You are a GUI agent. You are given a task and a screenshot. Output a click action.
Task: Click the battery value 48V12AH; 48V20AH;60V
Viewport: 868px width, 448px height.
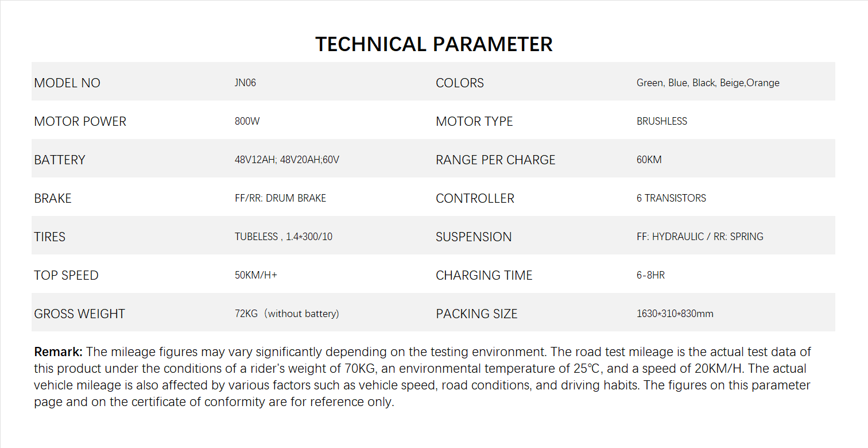(286, 160)
